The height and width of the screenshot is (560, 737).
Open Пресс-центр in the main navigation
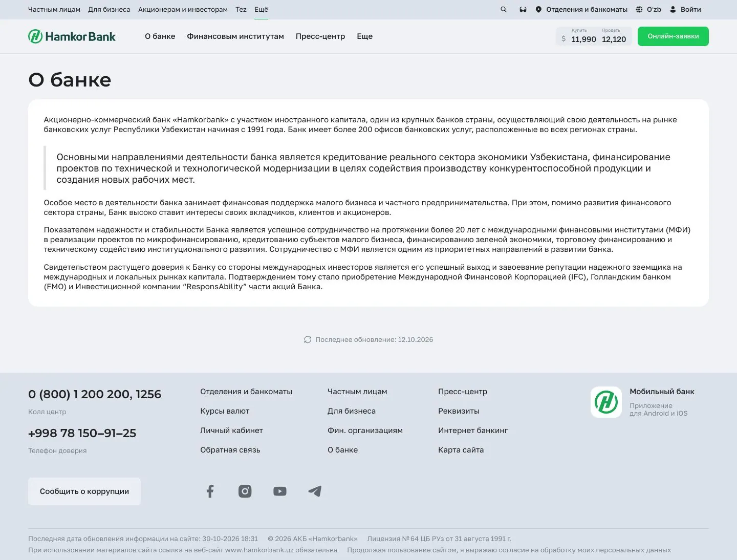click(x=320, y=36)
